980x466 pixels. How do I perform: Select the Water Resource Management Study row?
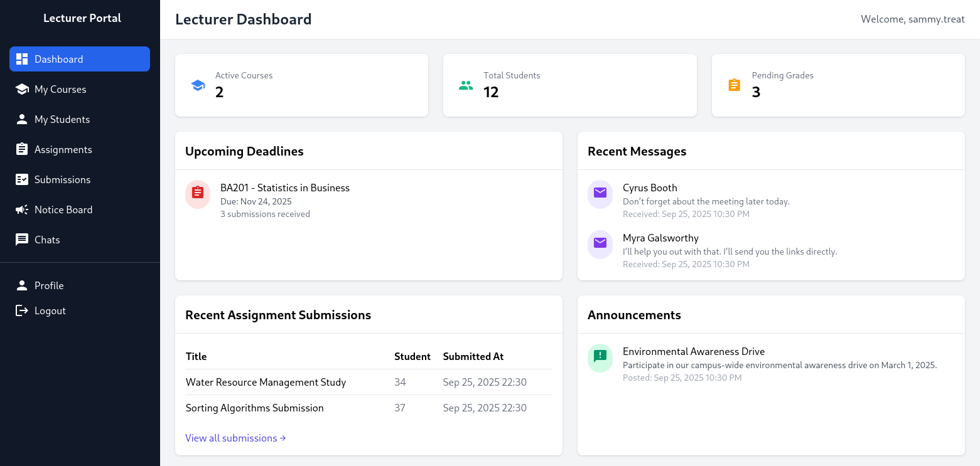(266, 382)
